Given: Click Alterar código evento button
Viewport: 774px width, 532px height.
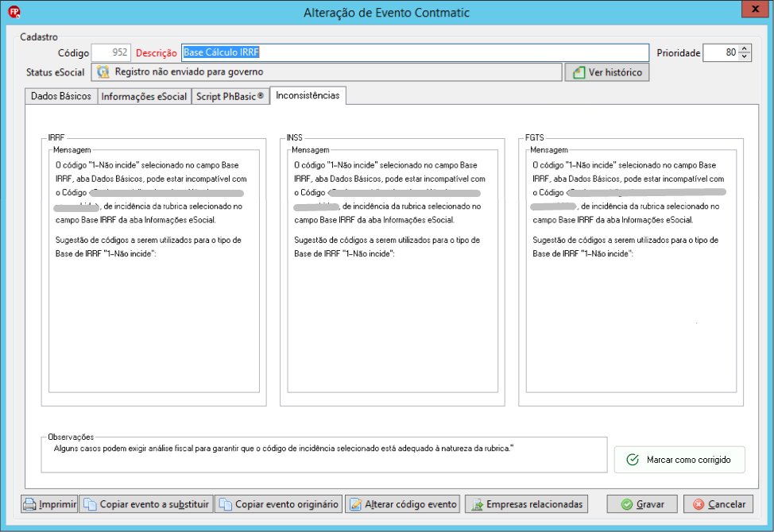Looking at the screenshot, I should point(403,504).
